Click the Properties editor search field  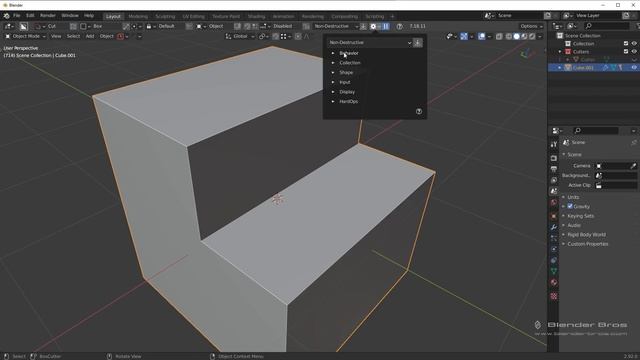596,131
